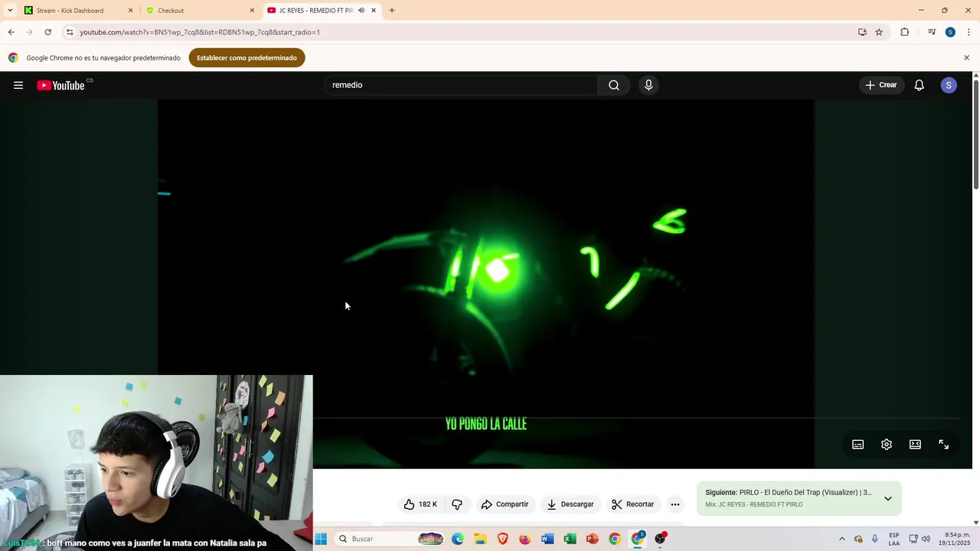This screenshot has height=551, width=980.
Task: Open ESP LAA language switcher
Action: [x=894, y=539]
